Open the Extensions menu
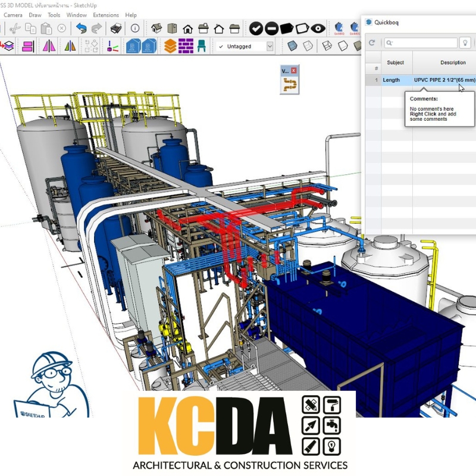 tap(106, 15)
